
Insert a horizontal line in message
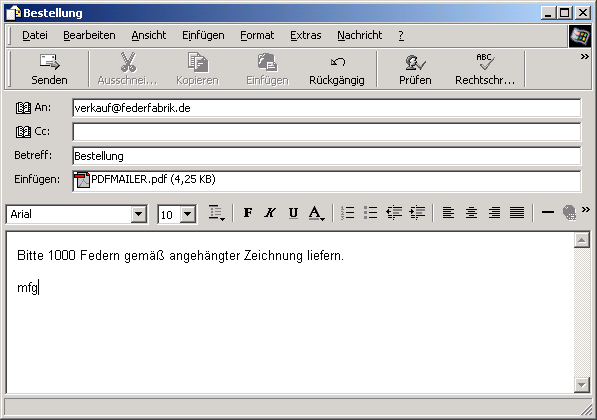pos(548,212)
